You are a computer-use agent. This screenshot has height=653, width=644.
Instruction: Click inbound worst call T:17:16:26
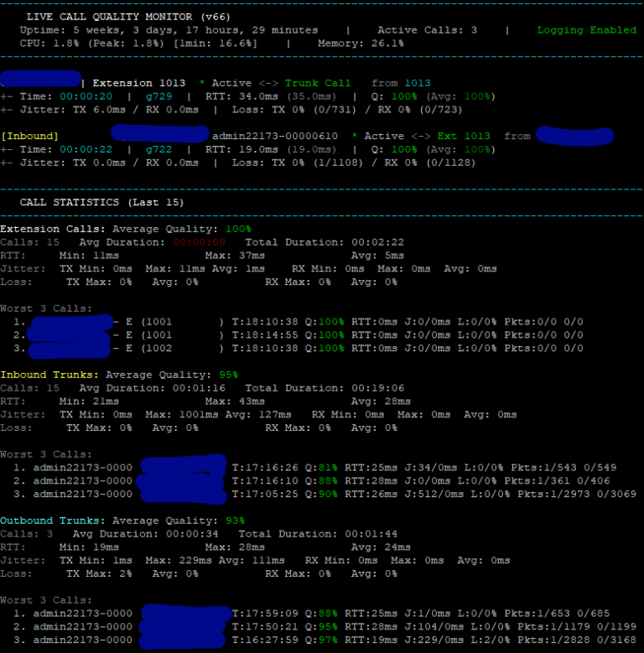click(265, 467)
